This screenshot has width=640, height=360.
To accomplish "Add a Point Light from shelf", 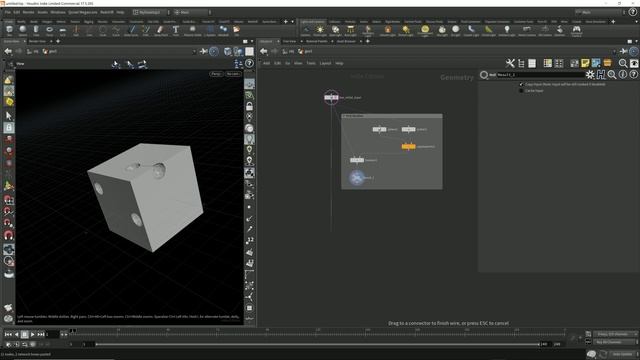I will [320, 30].
